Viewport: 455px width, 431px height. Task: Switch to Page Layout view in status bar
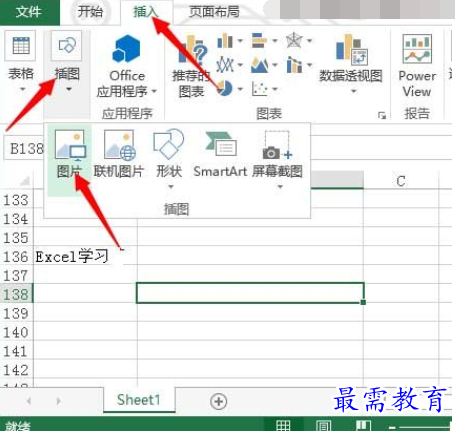pos(323,425)
